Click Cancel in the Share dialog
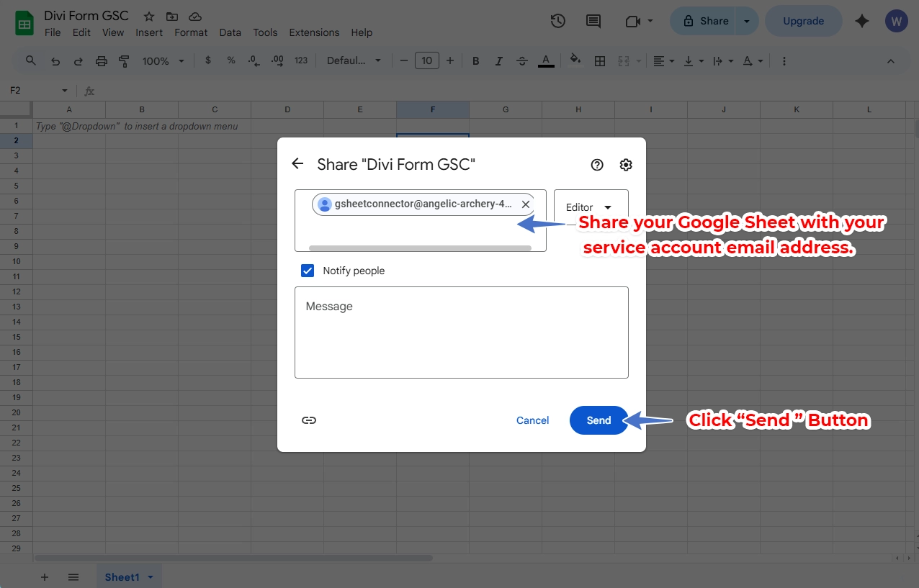 532,420
